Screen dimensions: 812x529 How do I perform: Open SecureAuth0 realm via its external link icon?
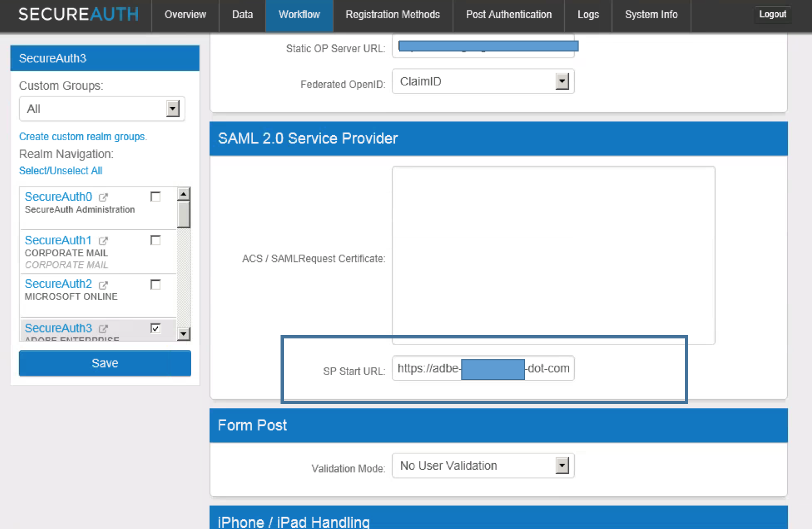tap(104, 197)
